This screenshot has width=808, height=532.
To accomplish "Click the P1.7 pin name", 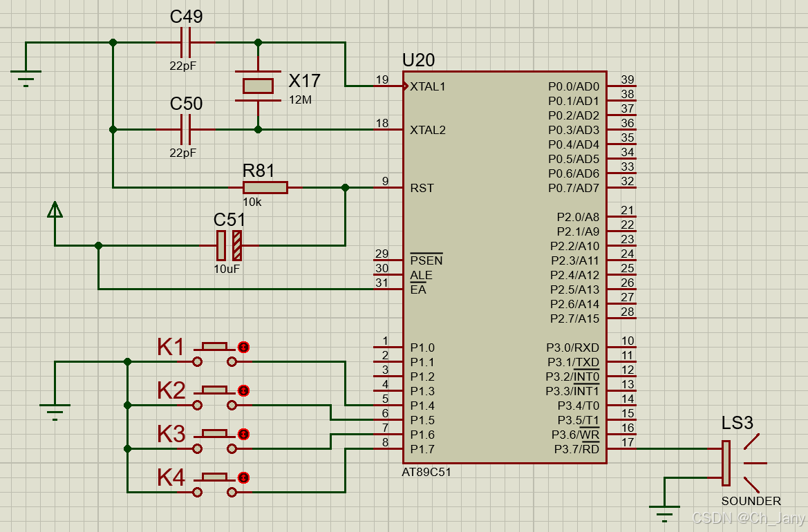I will coord(422,449).
